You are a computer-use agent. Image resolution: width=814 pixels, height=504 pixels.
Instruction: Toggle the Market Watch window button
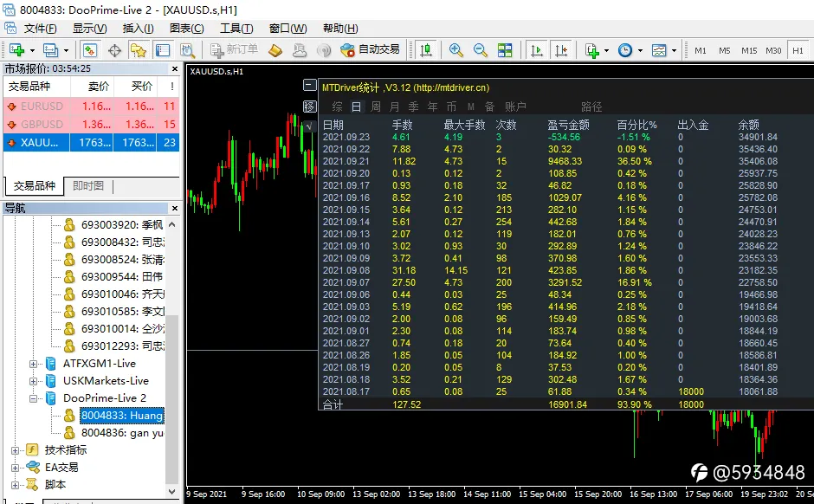click(x=90, y=50)
